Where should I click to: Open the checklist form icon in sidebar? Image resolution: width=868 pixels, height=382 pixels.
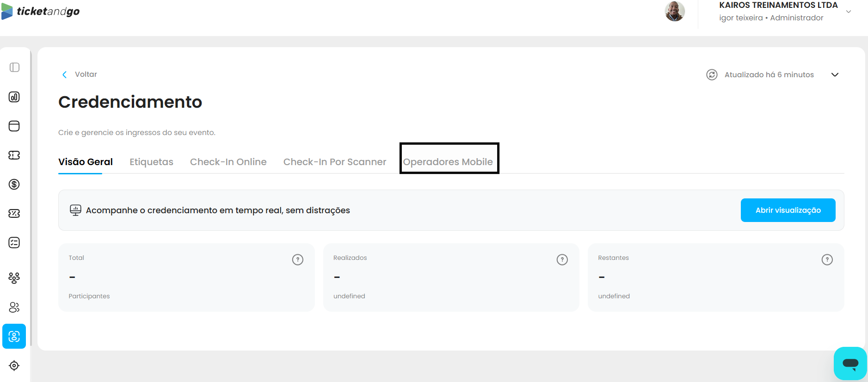click(14, 242)
